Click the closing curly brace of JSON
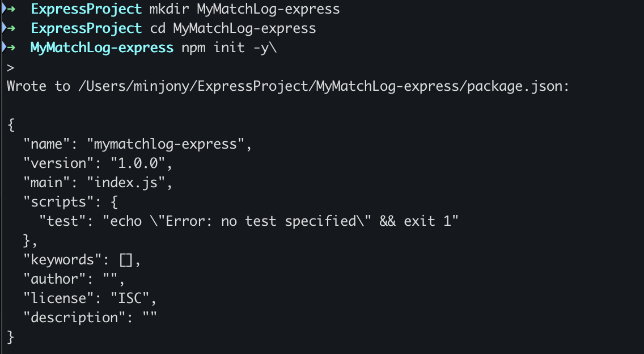 11,338
